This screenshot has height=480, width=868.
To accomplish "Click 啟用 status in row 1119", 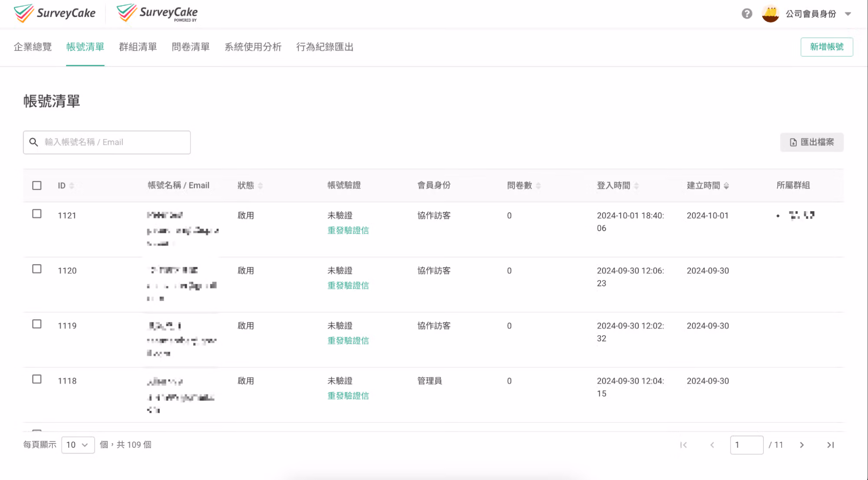I will tap(246, 326).
